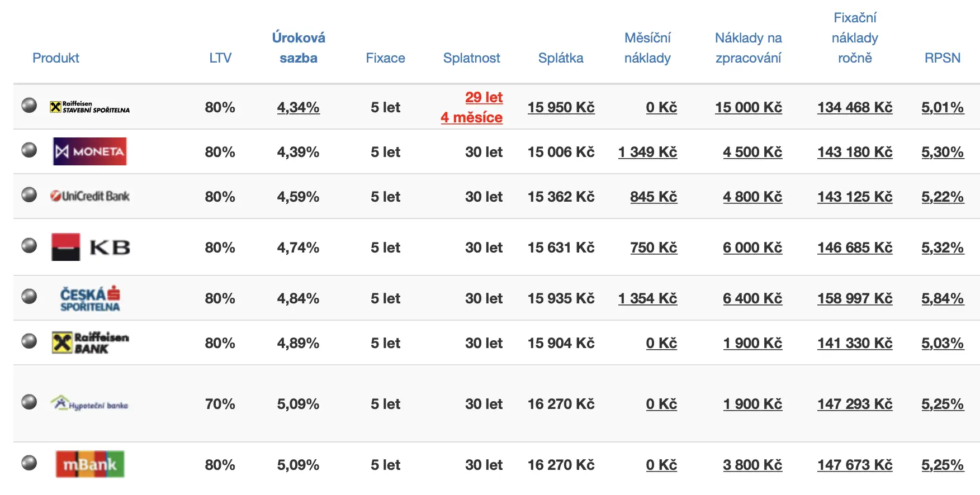This screenshot has height=495, width=980.
Task: Sort table by RPSN column header
Action: coord(943,58)
